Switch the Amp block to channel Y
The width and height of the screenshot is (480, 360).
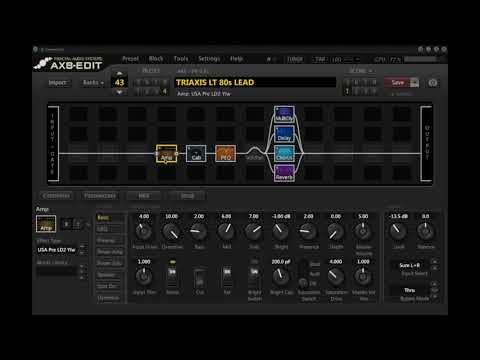tap(78, 224)
